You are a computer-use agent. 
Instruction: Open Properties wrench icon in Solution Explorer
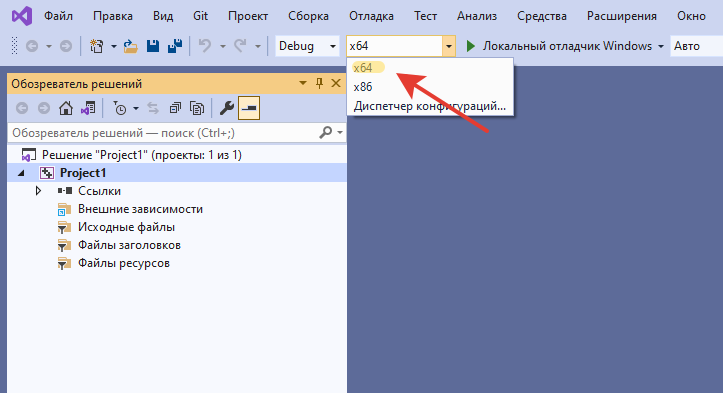226,108
